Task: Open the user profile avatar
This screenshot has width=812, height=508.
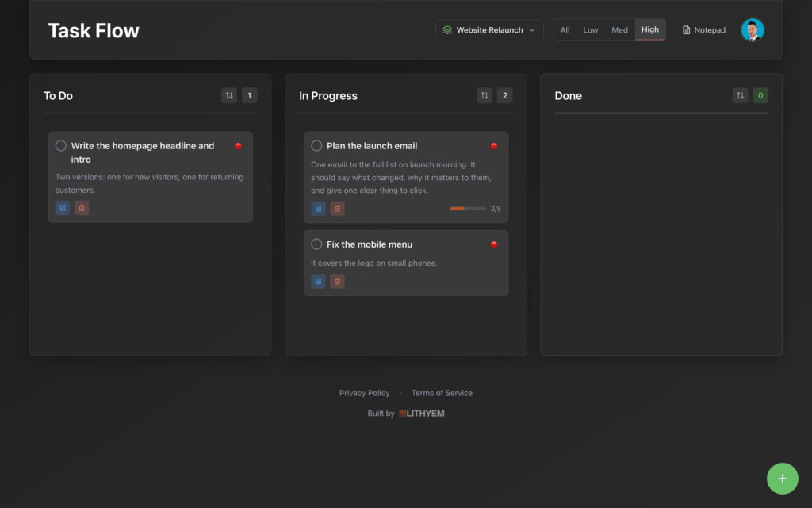Action: (x=753, y=30)
